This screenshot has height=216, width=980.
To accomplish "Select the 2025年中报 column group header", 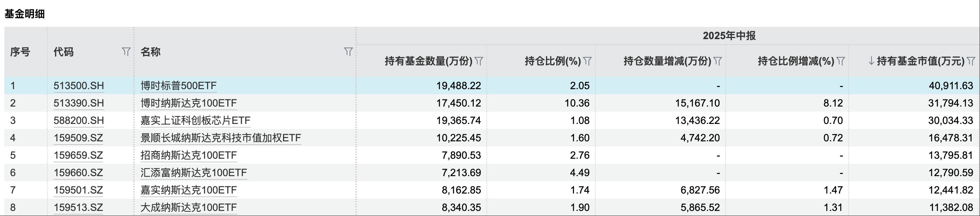I will pos(729,36).
